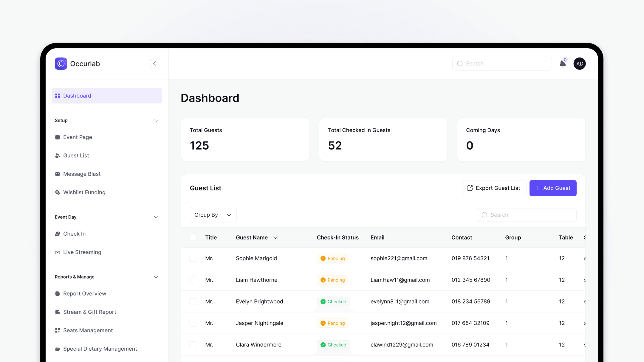
Task: Click the Wishlist Funding icon
Action: pos(58,192)
